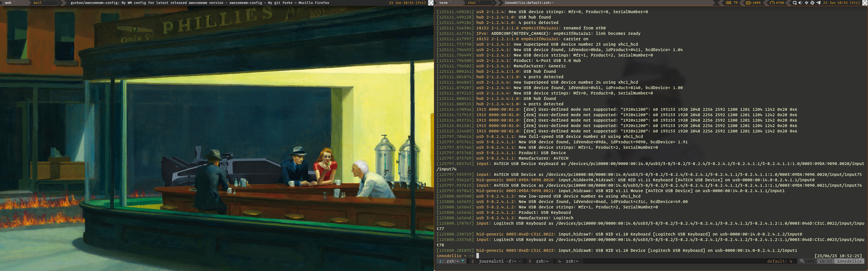The width and height of the screenshot is (868, 271).
Task: Click the right monitor date clock widget
Action: 841,3
